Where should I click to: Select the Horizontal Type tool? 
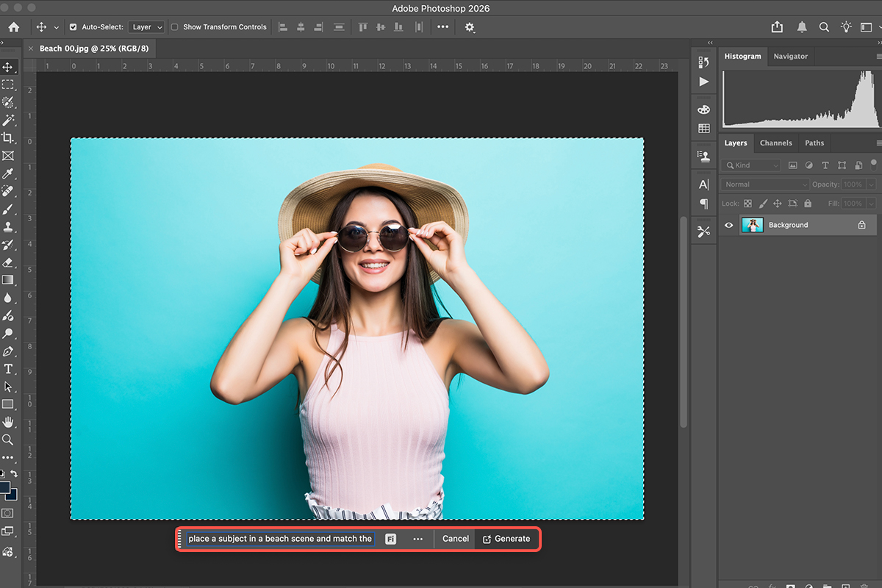8,369
